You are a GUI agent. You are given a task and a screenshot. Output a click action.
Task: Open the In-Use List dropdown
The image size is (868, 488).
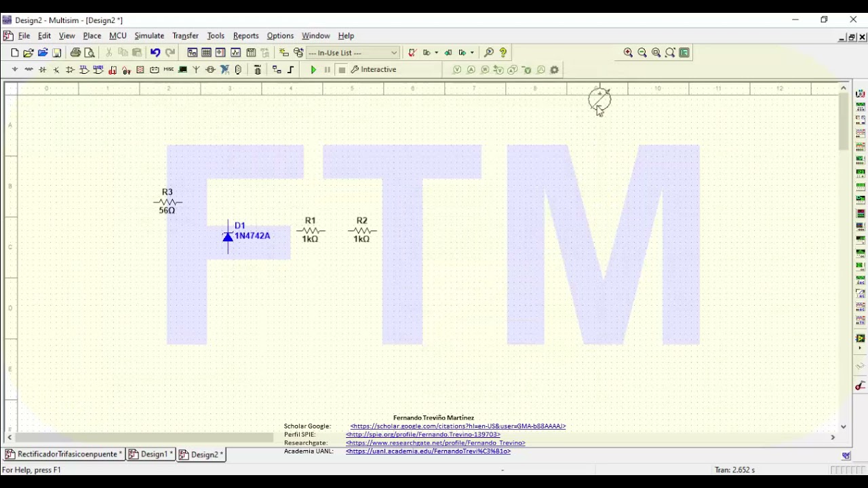pos(353,53)
